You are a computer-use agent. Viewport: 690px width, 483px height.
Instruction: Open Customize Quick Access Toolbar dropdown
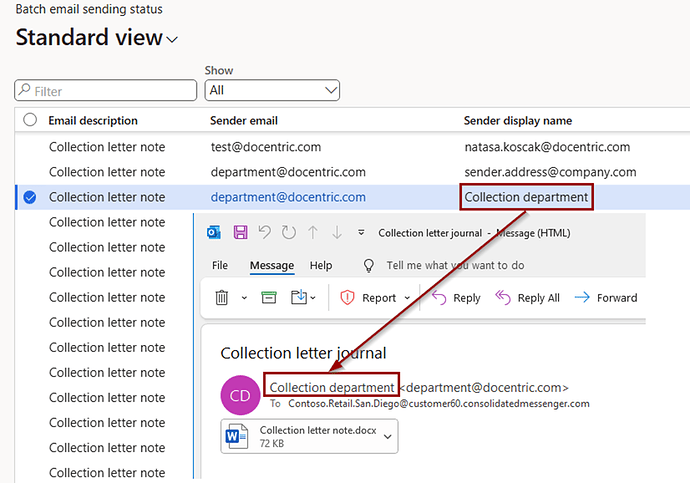point(361,232)
